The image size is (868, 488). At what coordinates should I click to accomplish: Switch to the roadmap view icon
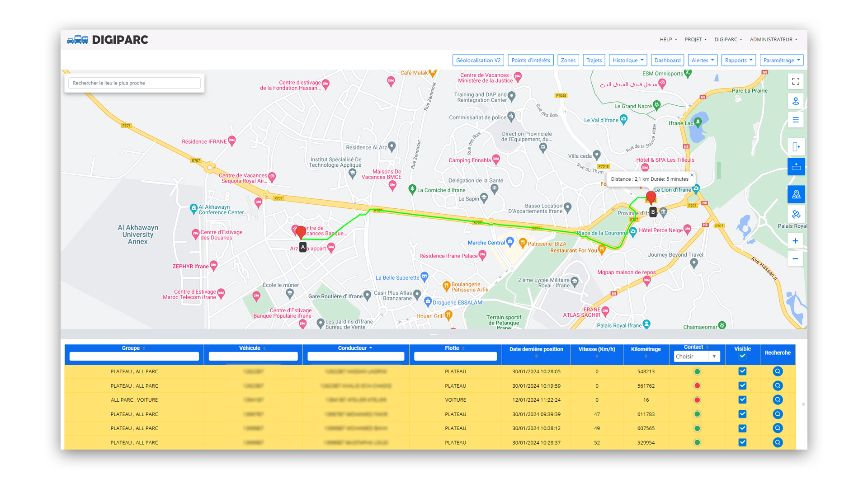796,194
